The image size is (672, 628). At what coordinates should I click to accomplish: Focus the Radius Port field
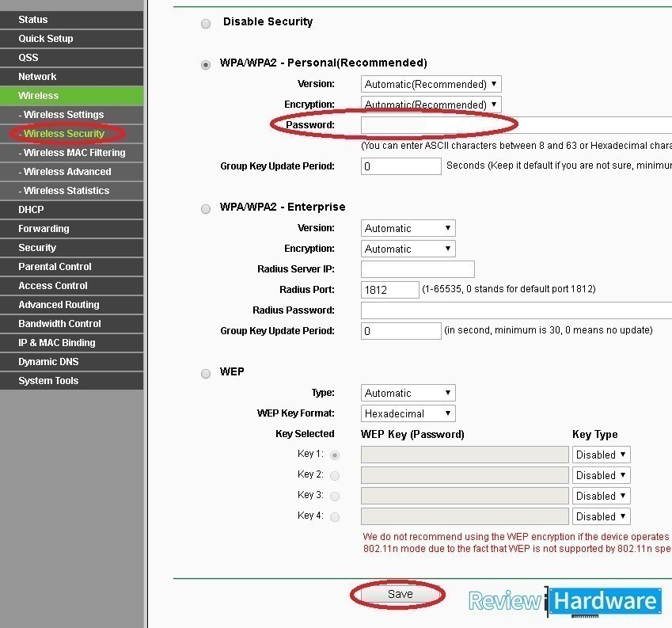(x=390, y=290)
